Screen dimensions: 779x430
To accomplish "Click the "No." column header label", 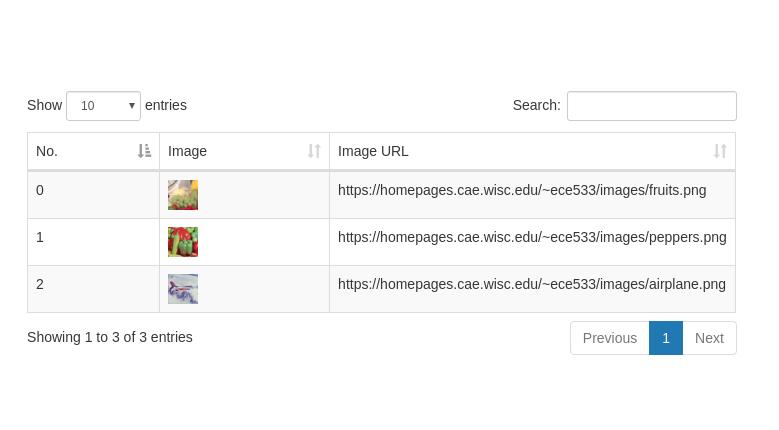I will tap(47, 151).
